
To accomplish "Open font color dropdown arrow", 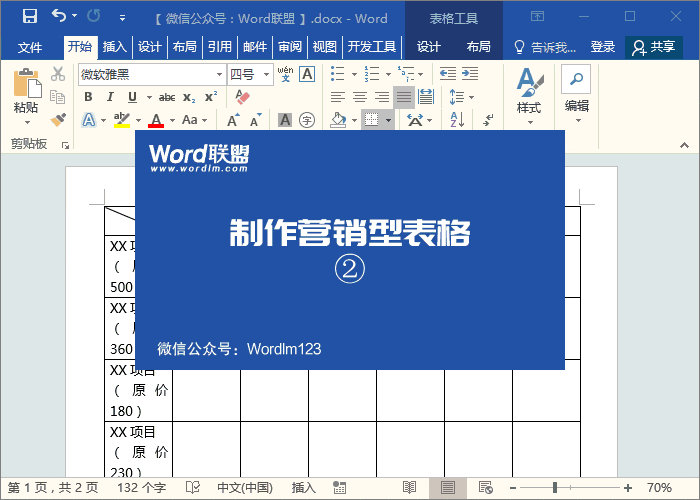I will point(172,120).
